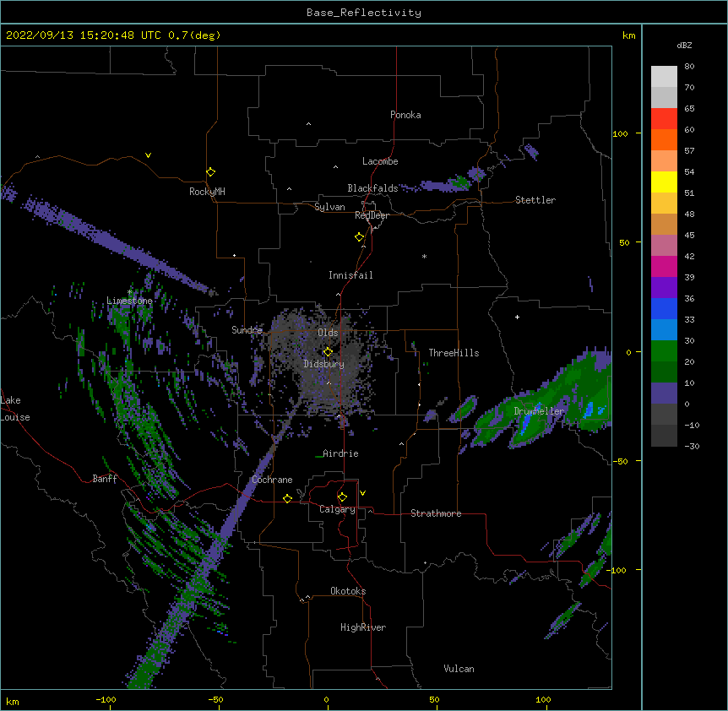Click the Ponoka city label
The image size is (728, 711).
click(x=405, y=115)
